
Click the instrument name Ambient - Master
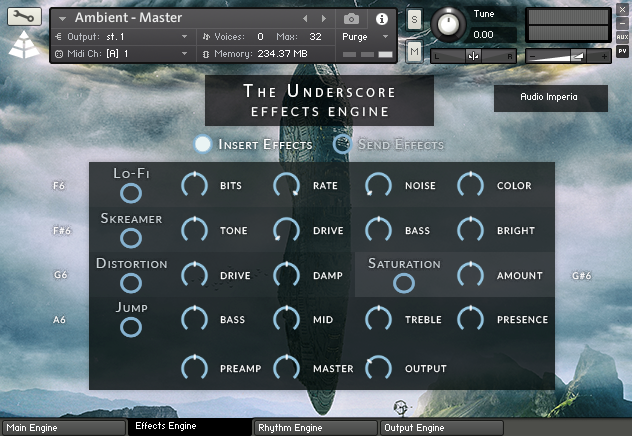coord(129,18)
